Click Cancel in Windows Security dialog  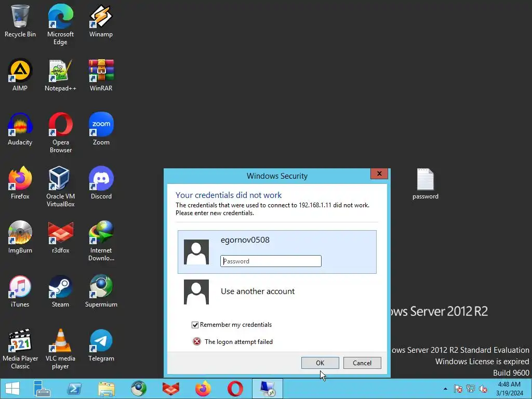click(362, 363)
